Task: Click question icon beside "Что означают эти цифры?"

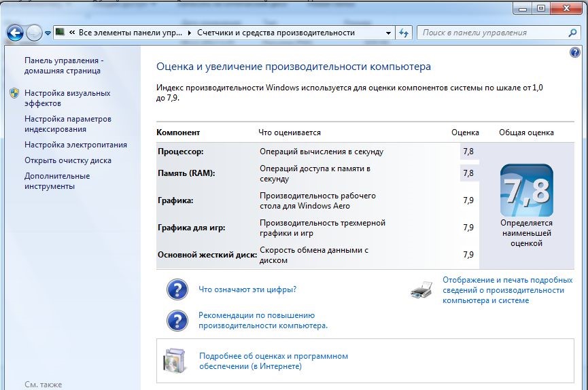Action: [177, 289]
